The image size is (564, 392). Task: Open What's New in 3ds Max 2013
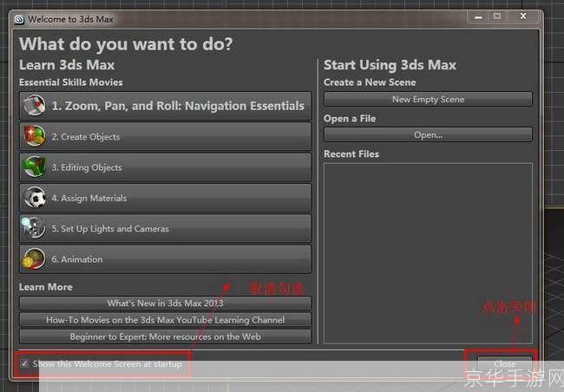[x=165, y=304]
